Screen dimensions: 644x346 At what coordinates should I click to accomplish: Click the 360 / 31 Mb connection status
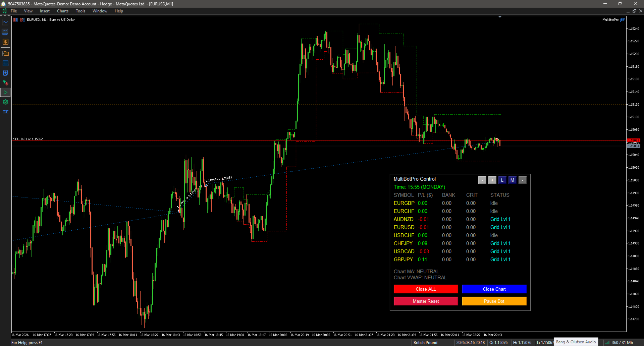pyautogui.click(x=619, y=343)
